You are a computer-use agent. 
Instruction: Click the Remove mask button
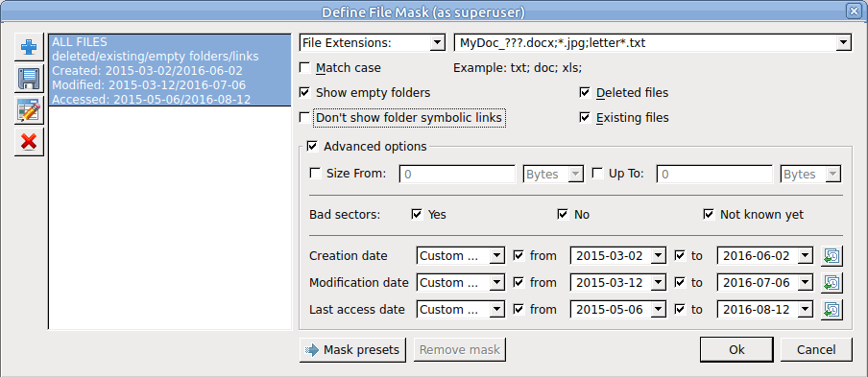tap(460, 350)
